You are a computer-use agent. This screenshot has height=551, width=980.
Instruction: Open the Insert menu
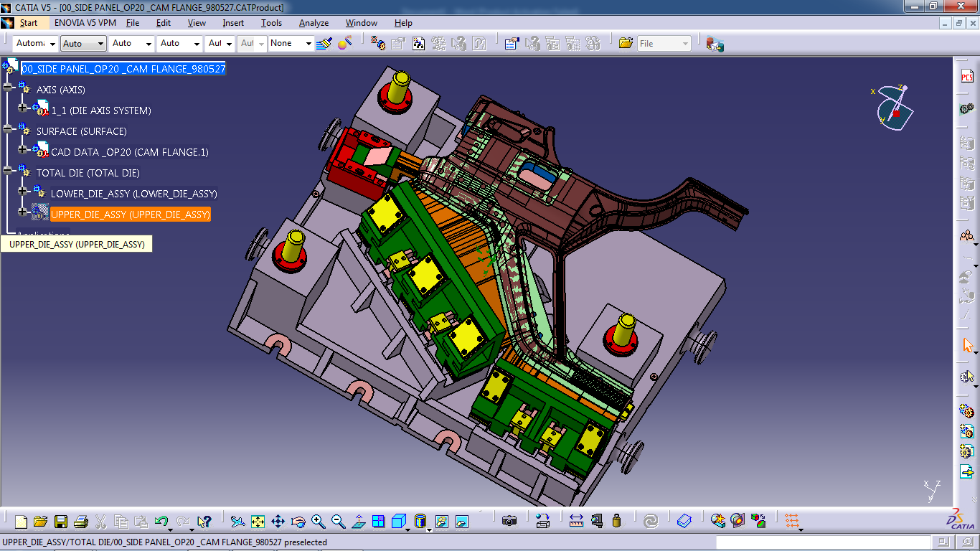point(233,23)
